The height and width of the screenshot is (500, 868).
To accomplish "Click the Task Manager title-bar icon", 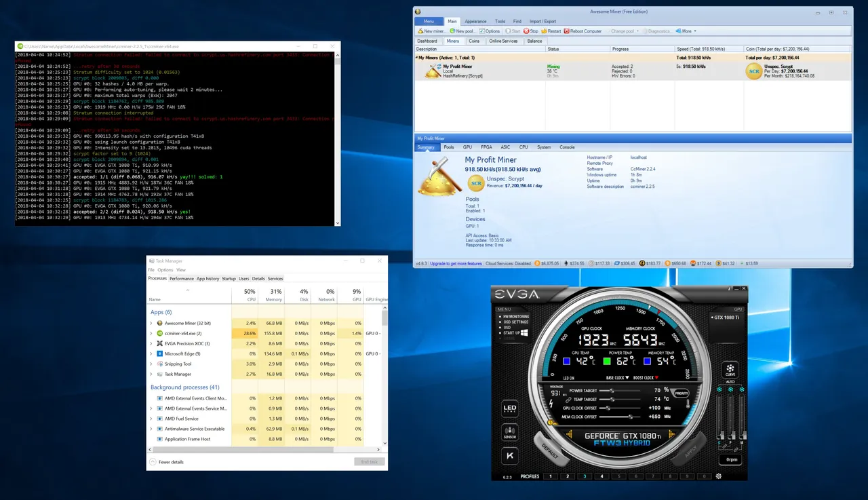I will [x=152, y=261].
